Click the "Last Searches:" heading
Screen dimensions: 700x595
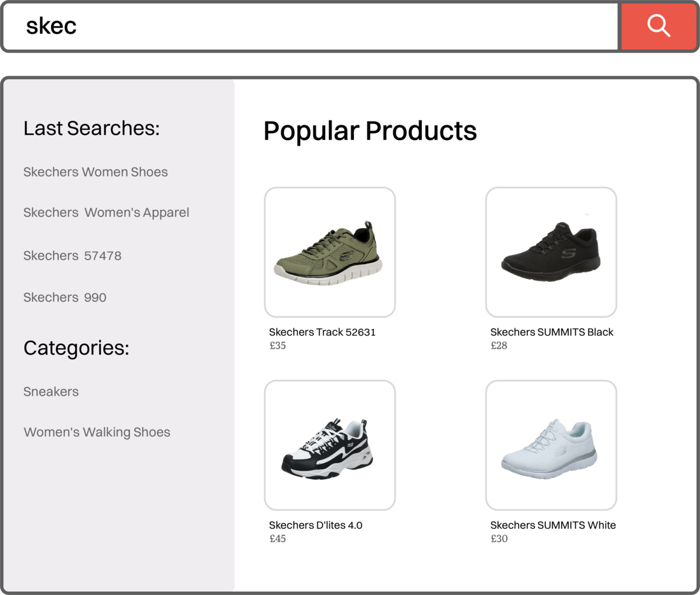click(92, 128)
